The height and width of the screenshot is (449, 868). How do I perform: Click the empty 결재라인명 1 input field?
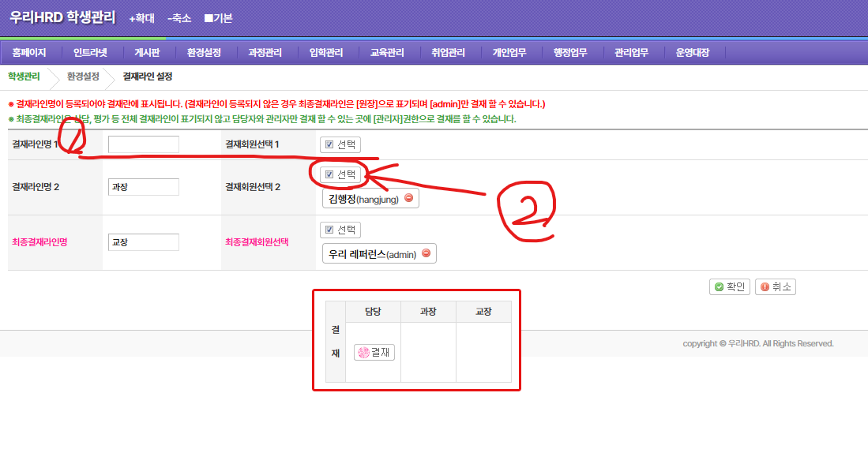144,144
